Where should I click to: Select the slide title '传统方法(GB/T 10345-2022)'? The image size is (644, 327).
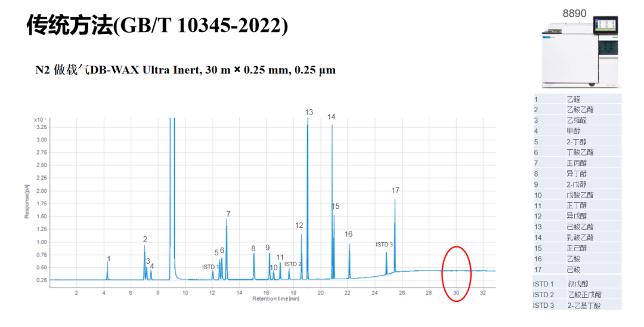click(157, 26)
